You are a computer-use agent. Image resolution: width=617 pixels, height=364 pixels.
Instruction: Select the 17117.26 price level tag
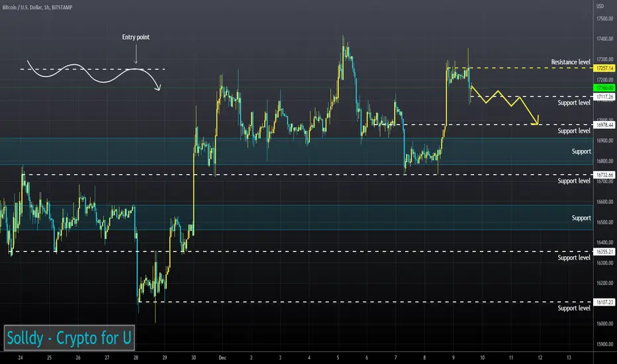tap(604, 97)
